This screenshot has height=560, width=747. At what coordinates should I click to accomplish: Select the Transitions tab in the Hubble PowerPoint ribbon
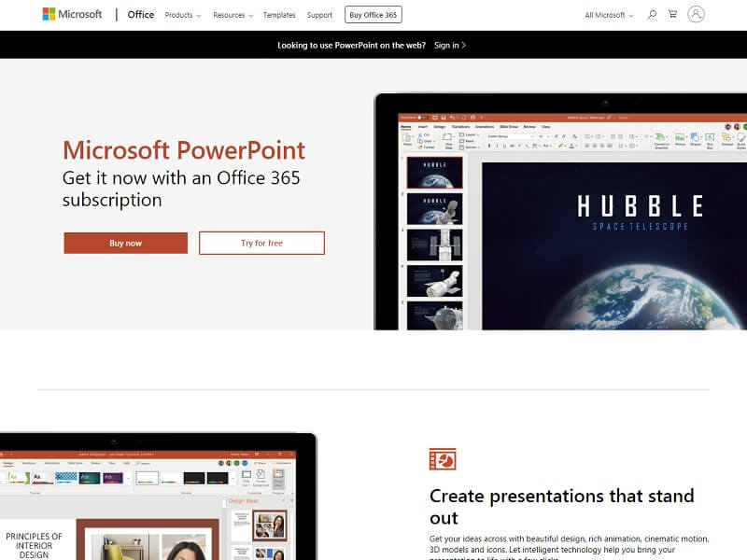(460, 127)
